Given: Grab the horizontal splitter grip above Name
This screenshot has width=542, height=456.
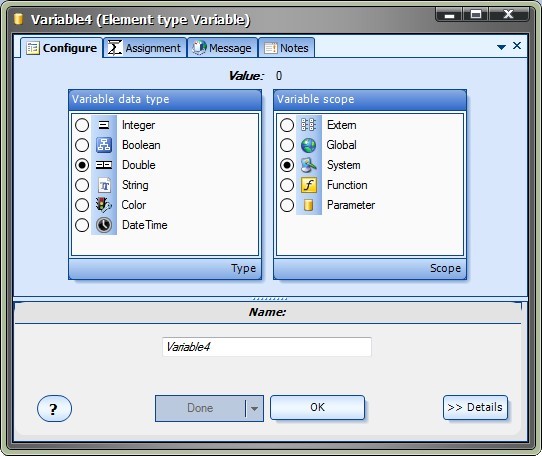Looking at the screenshot, I should coord(270,299).
